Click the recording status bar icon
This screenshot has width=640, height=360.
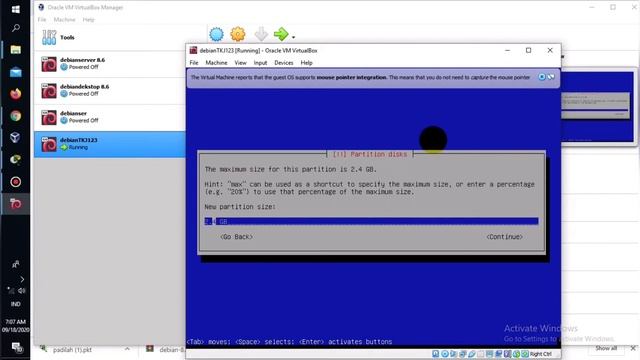point(499,354)
